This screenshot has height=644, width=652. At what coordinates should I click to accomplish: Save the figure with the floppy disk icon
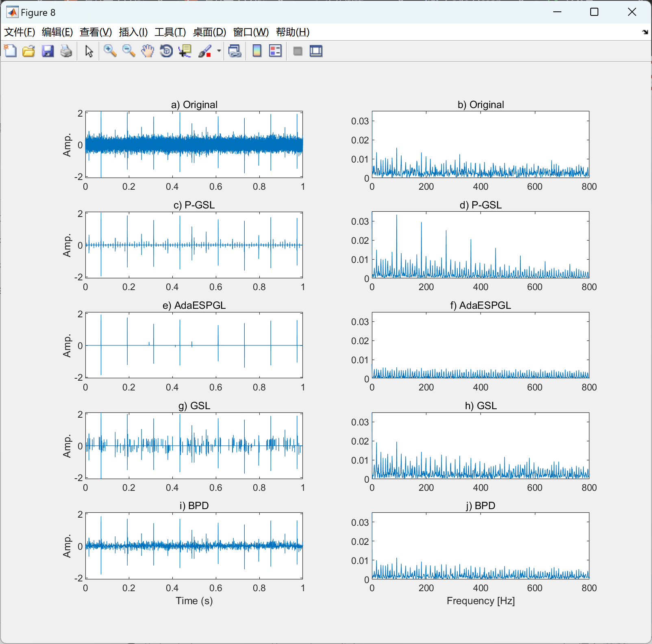[48, 51]
